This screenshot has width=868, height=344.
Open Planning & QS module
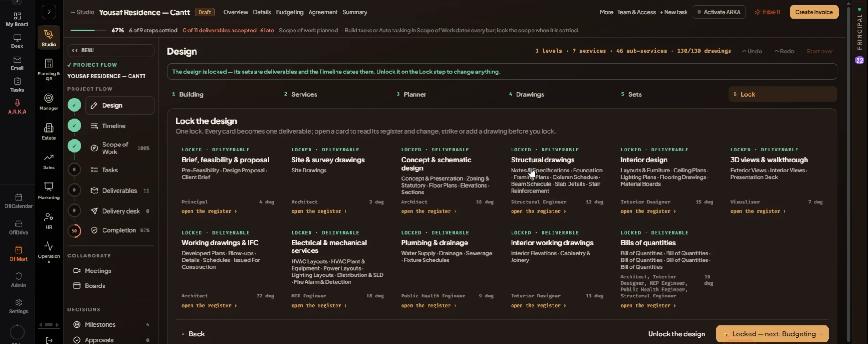point(49,69)
